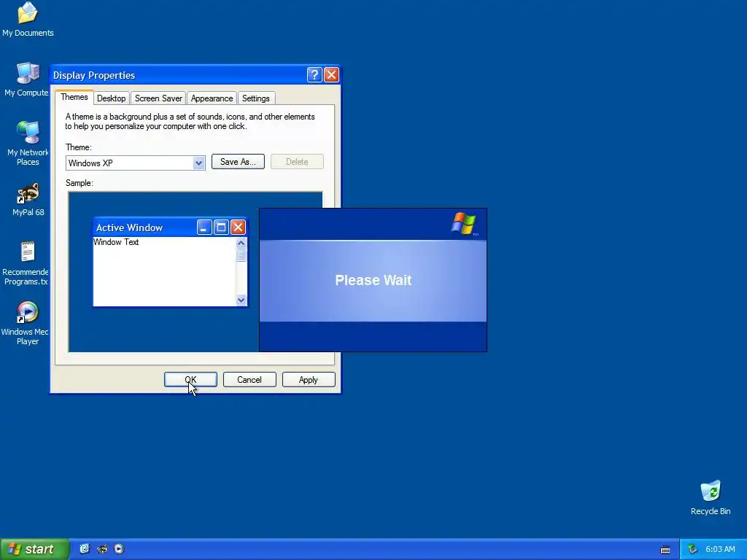Click the Save As... button
Viewport: 747px width, 560px height.
(238, 161)
